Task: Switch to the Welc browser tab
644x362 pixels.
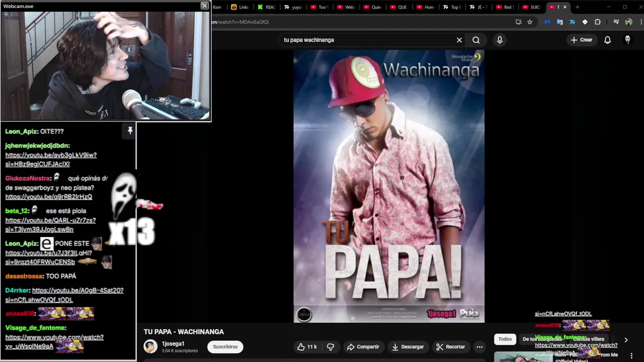Action: [x=346, y=7]
